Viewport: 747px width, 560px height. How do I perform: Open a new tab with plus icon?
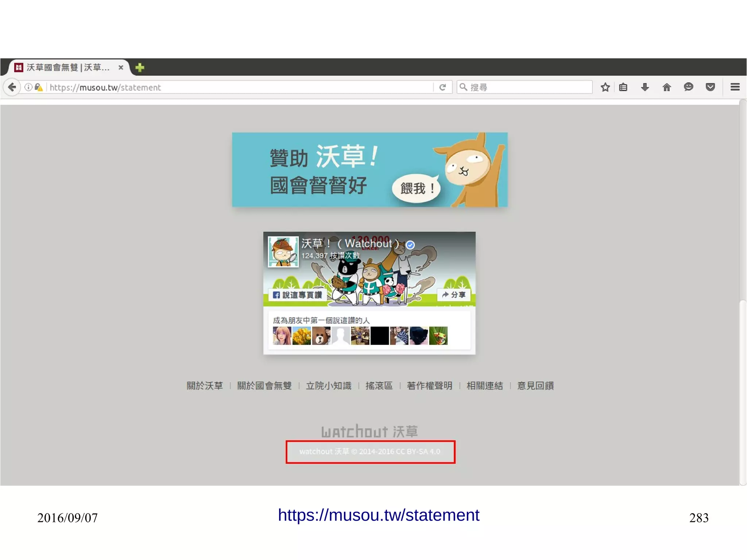click(140, 67)
